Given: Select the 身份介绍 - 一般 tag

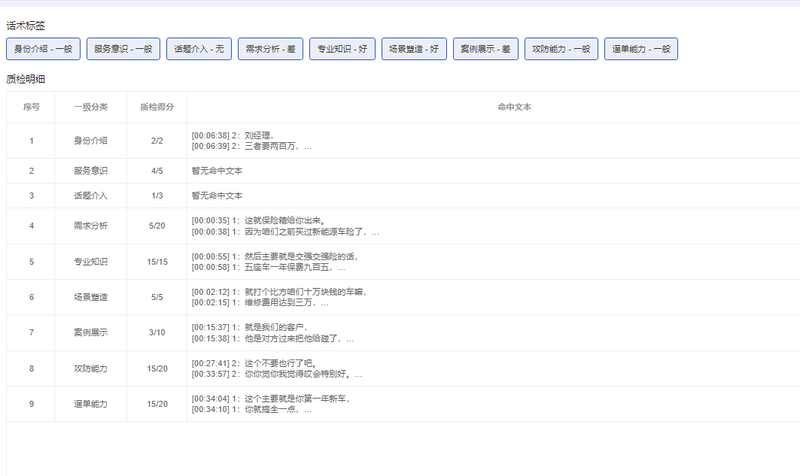Looking at the screenshot, I should [x=43, y=49].
